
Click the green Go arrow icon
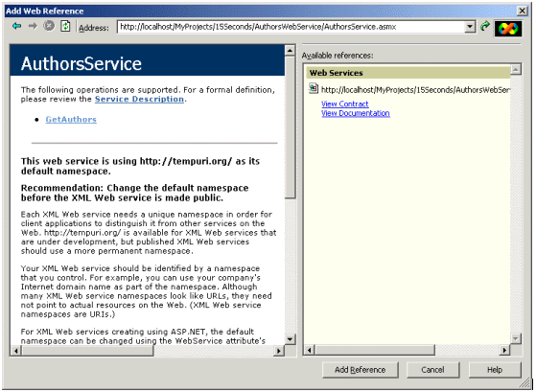click(485, 26)
